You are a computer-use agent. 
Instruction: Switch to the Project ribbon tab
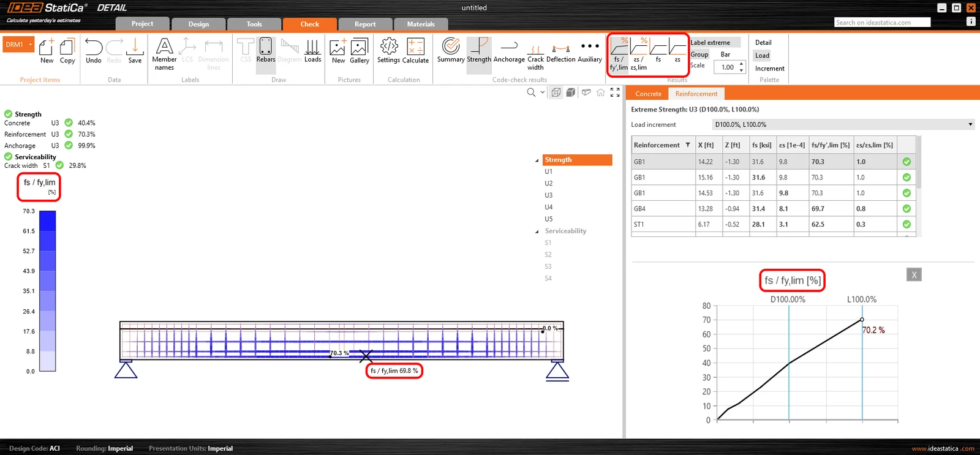coord(142,24)
